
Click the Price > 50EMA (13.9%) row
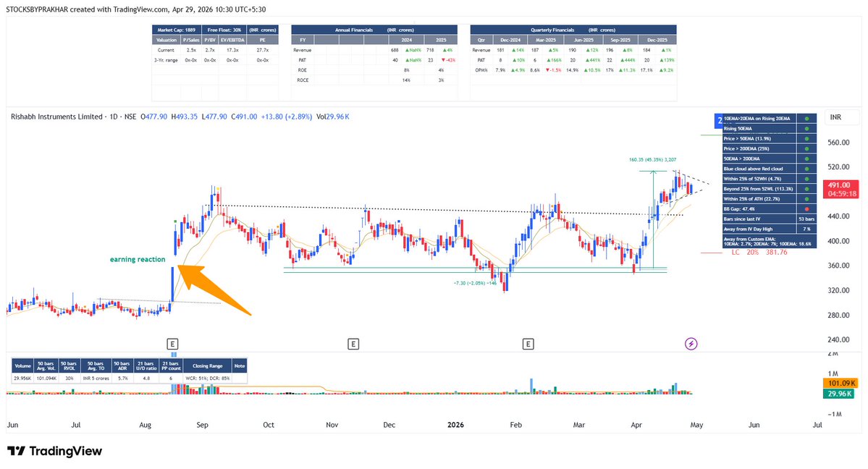click(x=770, y=138)
